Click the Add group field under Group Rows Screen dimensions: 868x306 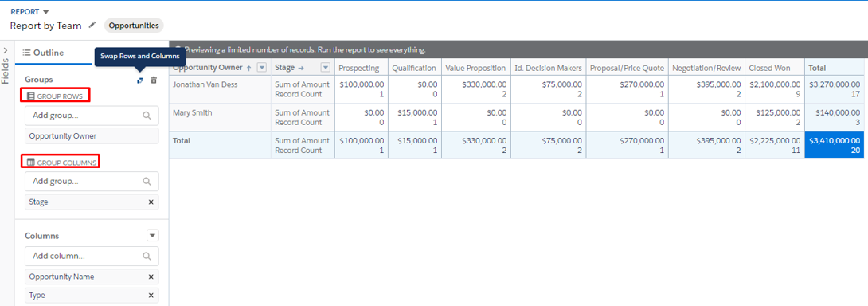coord(92,116)
